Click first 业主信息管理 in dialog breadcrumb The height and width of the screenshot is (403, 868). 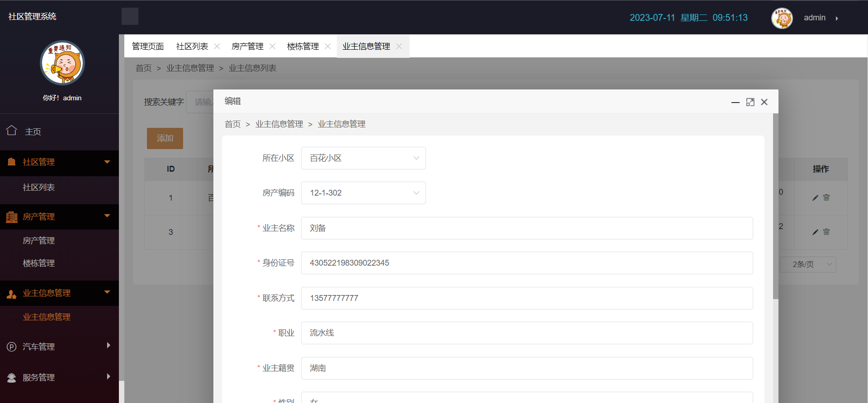coord(279,124)
